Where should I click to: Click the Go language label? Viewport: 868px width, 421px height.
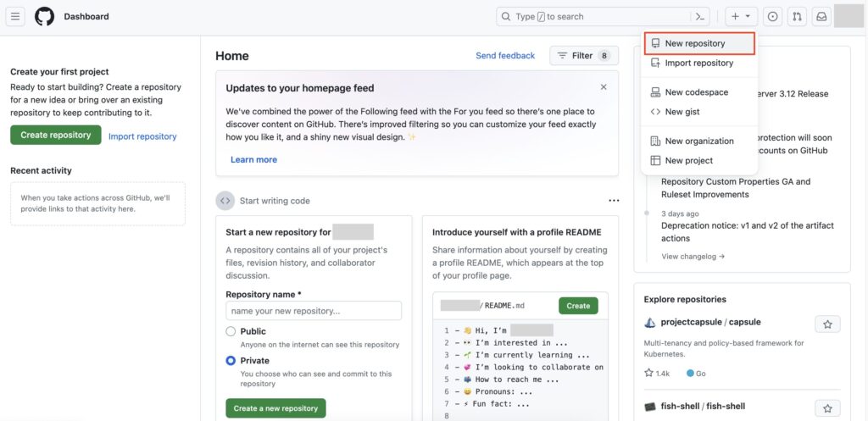pyautogui.click(x=696, y=374)
